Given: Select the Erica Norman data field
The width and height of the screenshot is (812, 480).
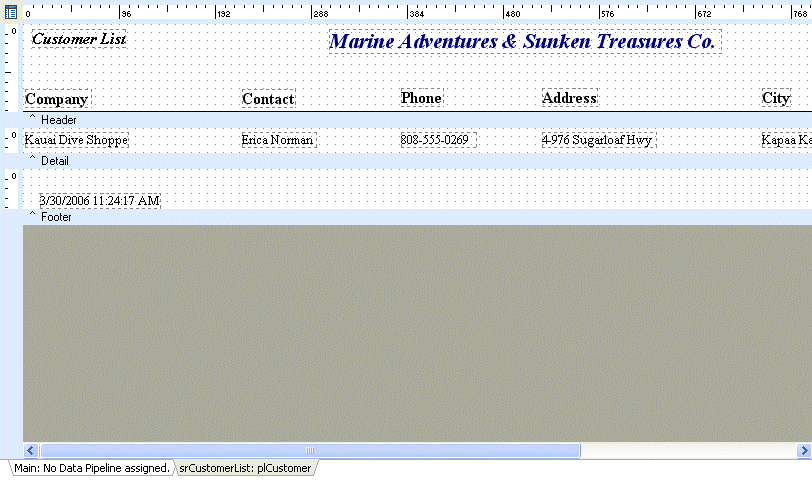Looking at the screenshot, I should pyautogui.click(x=279, y=140).
